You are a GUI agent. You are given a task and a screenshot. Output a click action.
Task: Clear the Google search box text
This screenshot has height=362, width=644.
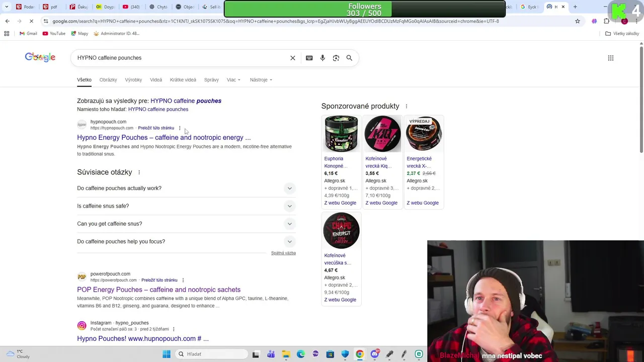[293, 58]
